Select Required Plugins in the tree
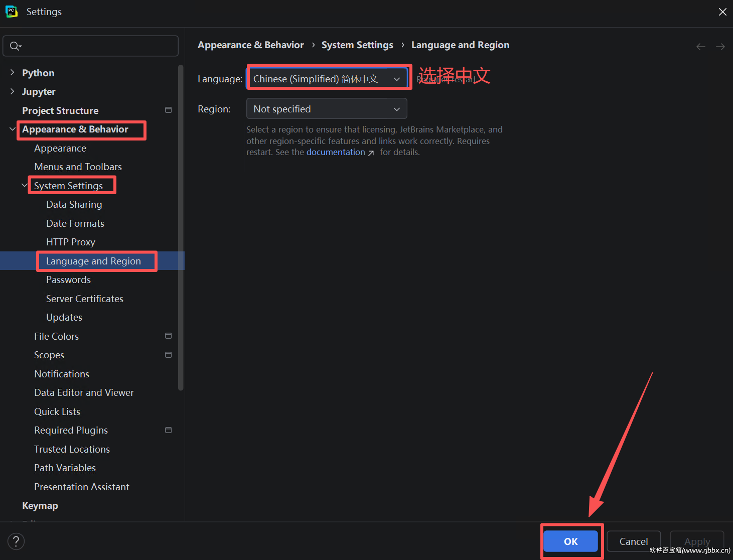 click(71, 430)
